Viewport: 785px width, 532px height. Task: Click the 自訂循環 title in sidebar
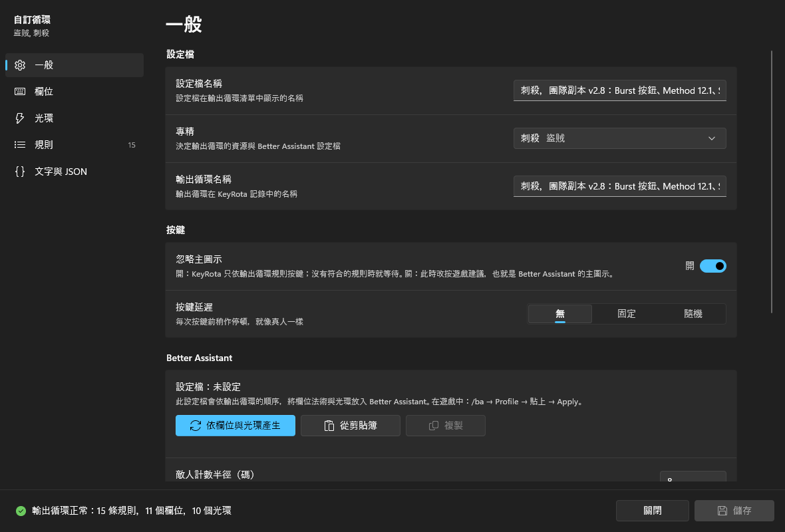(32, 19)
